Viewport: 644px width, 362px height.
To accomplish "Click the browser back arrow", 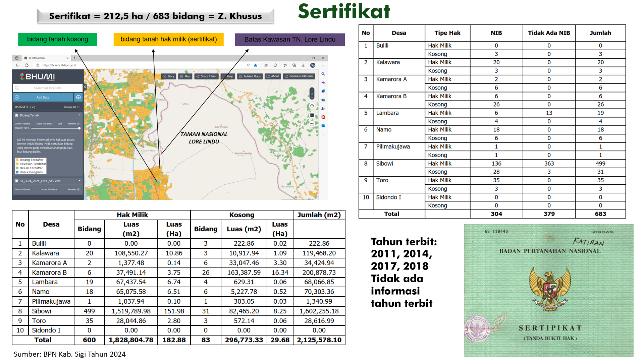I will tap(17, 65).
